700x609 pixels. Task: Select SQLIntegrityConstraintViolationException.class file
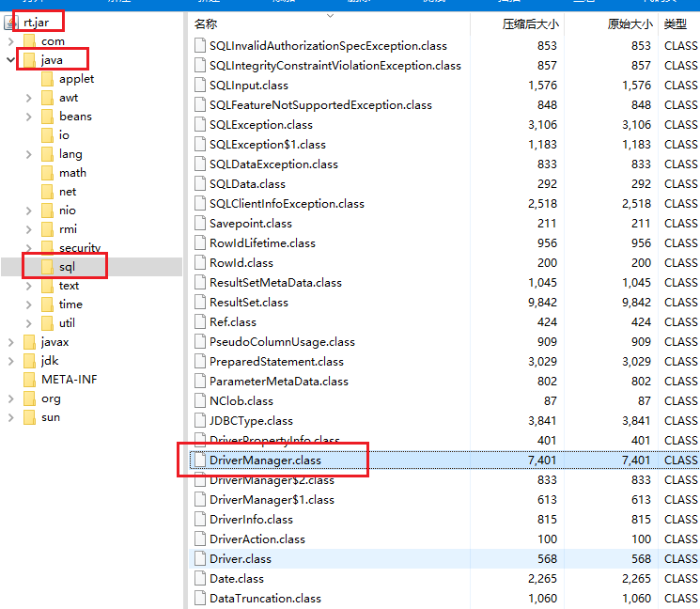[335, 66]
